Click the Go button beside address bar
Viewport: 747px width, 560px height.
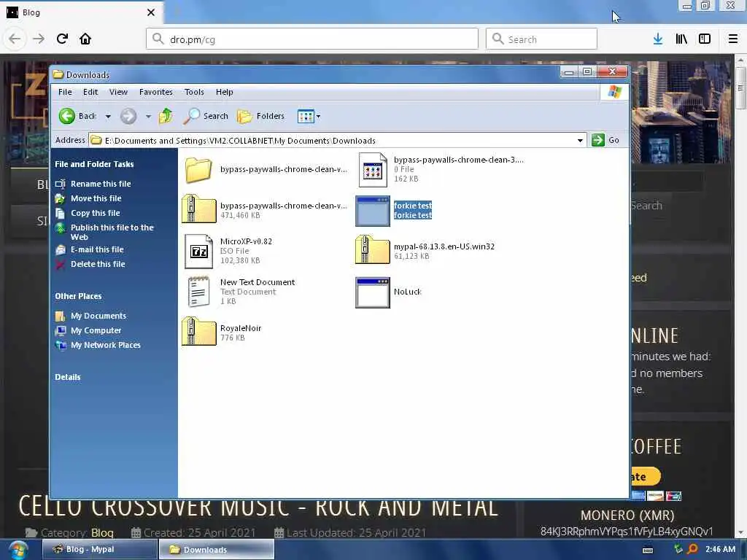[x=605, y=140]
